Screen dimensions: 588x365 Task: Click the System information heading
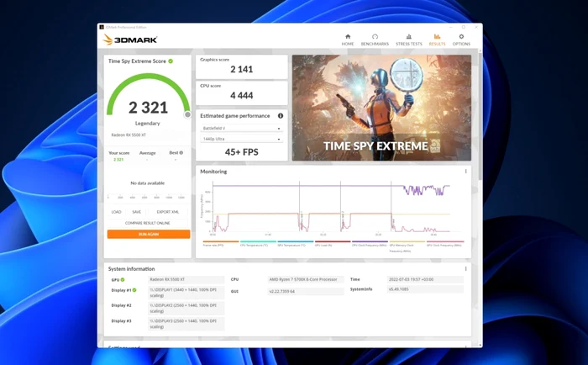click(131, 269)
